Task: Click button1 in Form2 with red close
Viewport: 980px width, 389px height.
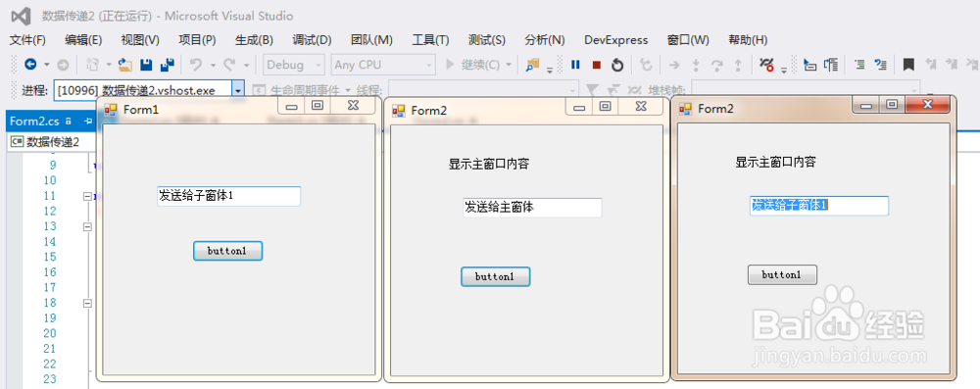Action: (782, 274)
